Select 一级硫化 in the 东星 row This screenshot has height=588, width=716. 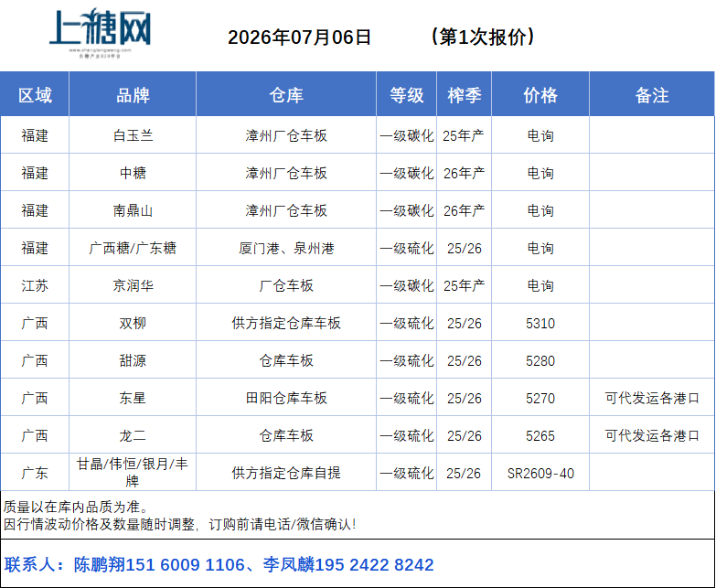coord(406,398)
